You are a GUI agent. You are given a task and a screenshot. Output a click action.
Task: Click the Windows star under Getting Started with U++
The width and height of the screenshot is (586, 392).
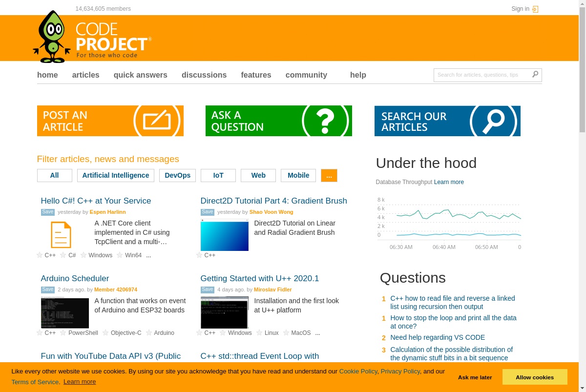(223, 332)
